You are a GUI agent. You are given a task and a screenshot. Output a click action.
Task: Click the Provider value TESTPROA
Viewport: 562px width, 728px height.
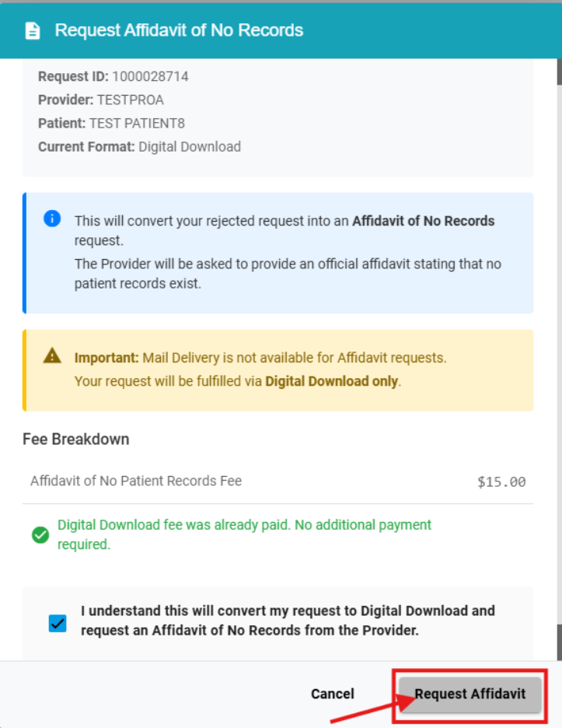(x=130, y=100)
